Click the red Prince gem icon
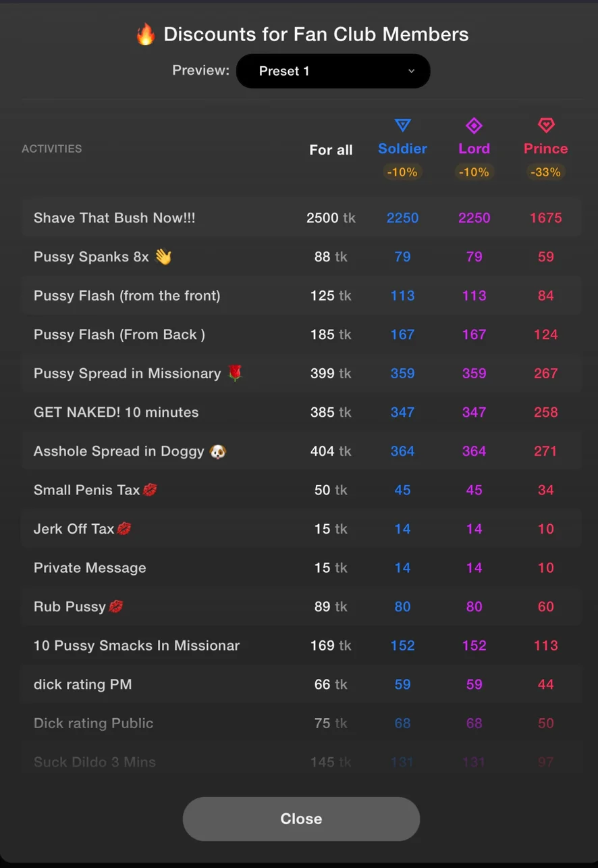 (545, 126)
